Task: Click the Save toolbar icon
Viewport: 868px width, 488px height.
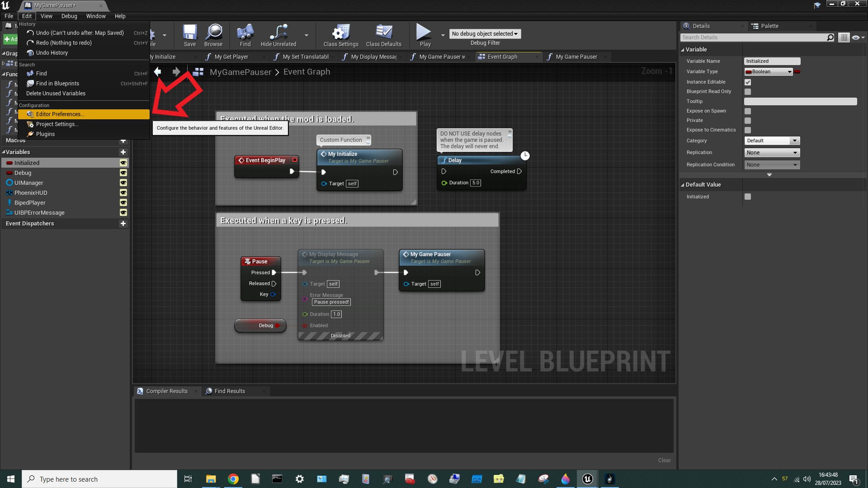Action: 189,35
